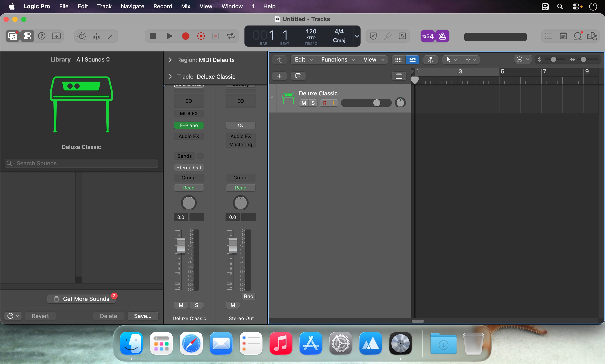Add a new track with plus button
The image size is (605, 364).
coord(279,76)
